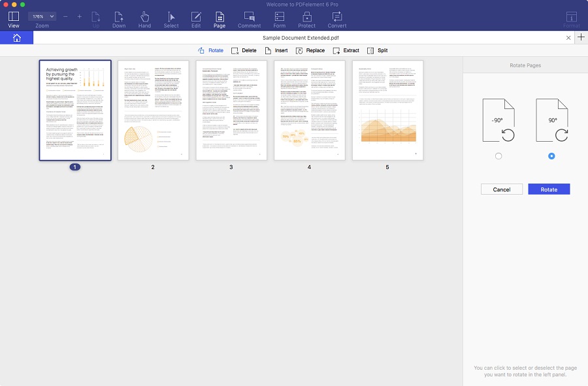Select the 90° clockwise rotation option
The height and width of the screenshot is (386, 588).
point(551,156)
